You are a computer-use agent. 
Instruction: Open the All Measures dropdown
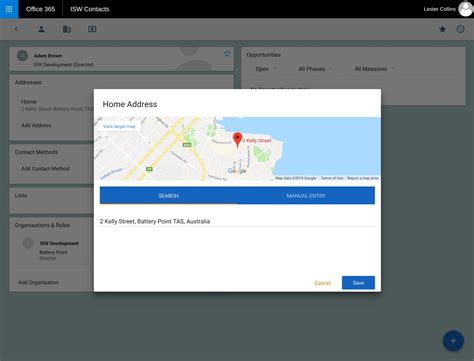click(x=375, y=69)
